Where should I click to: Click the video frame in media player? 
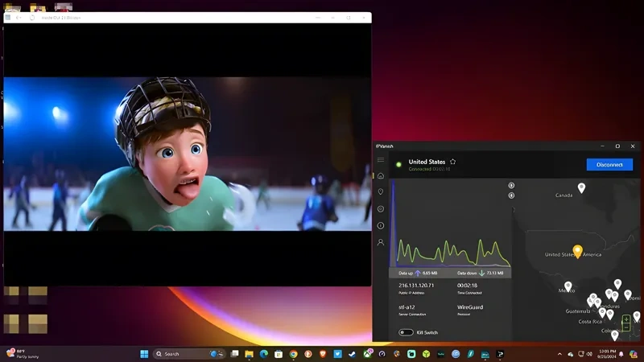[x=188, y=154]
